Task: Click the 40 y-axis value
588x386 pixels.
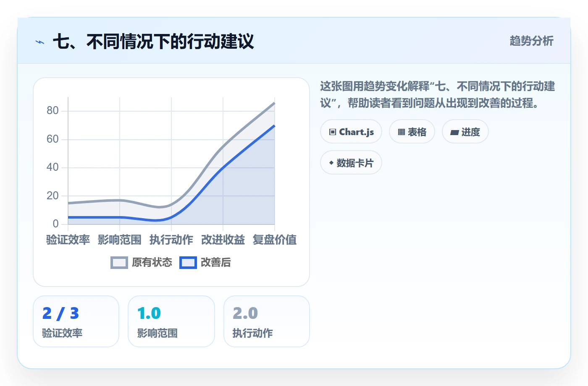Action: click(52, 167)
